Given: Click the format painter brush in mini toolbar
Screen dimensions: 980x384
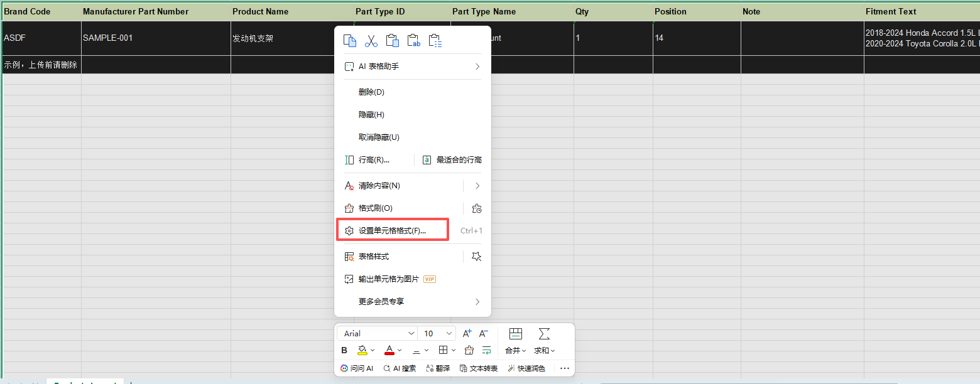Looking at the screenshot, I should click(x=469, y=350).
